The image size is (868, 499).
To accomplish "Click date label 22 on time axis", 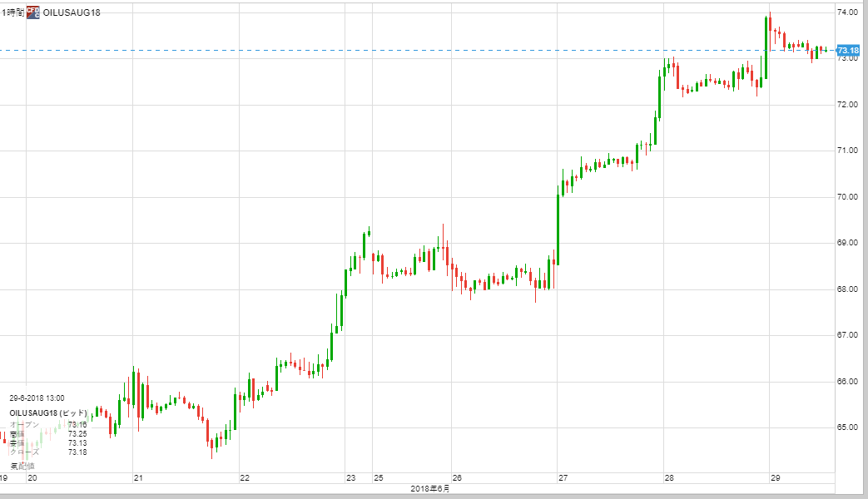I will 245,478.
